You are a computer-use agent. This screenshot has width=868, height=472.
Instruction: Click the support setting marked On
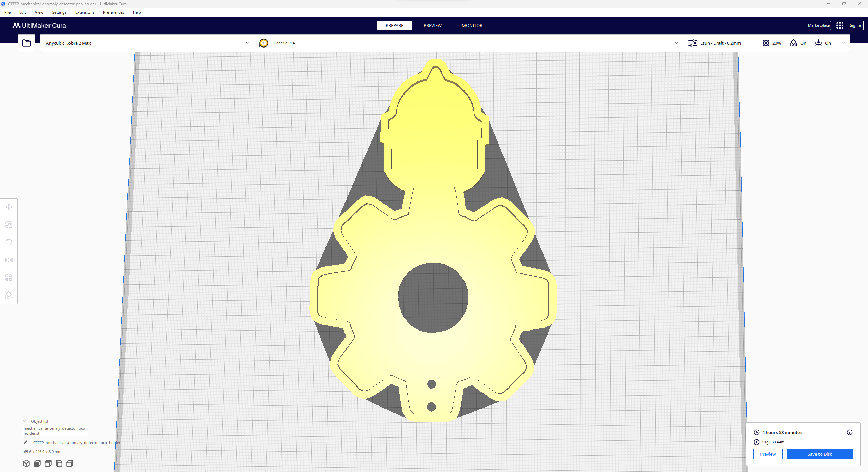[x=798, y=43]
